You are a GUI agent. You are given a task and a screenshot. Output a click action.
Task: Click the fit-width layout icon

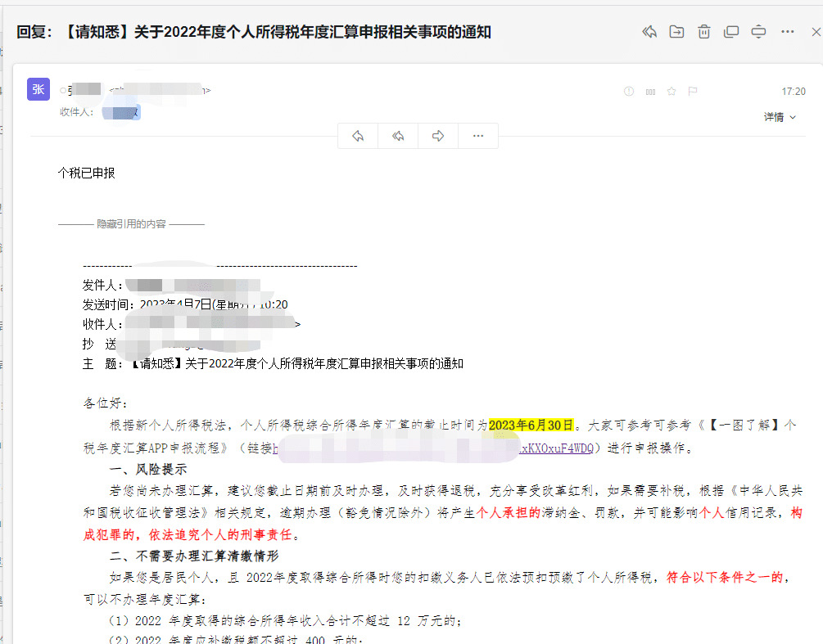(758, 32)
